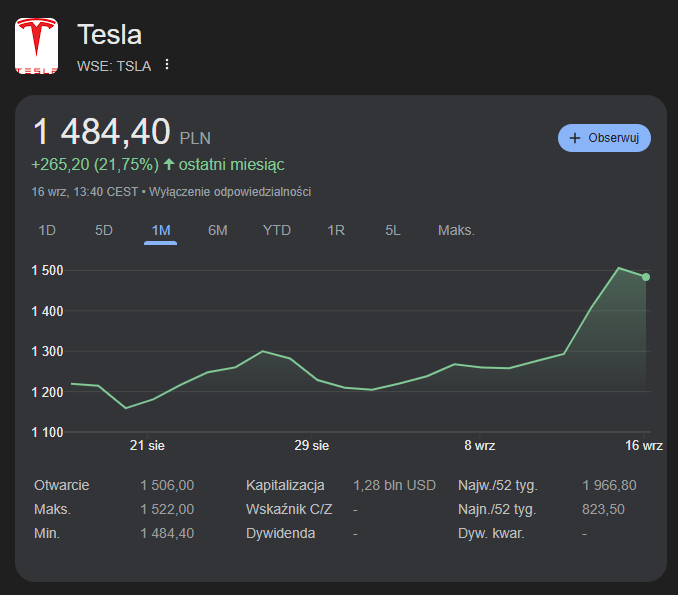This screenshot has width=678, height=595.
Task: Click the Tesla title heading
Action: [110, 35]
